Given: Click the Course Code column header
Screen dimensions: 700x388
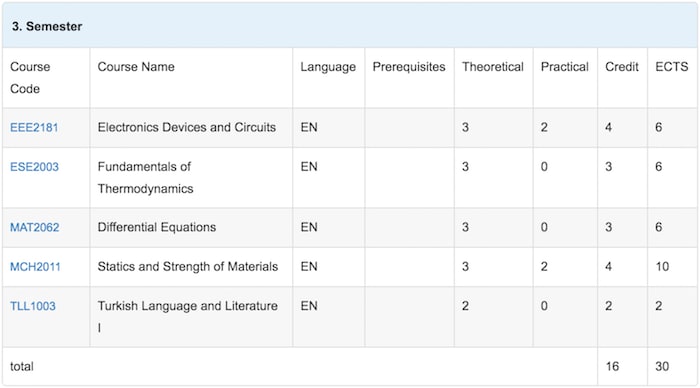Looking at the screenshot, I should [x=30, y=78].
